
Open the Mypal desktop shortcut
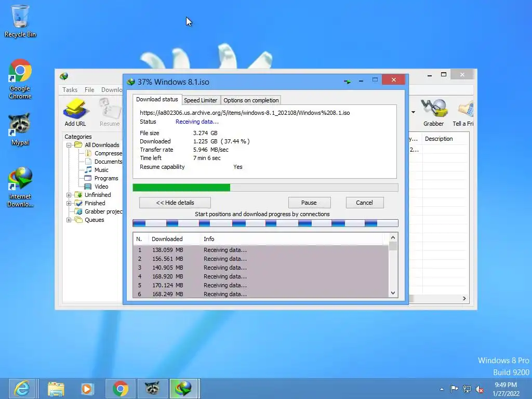tap(20, 129)
